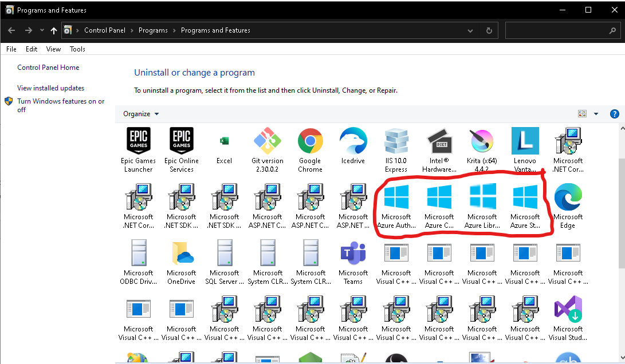
Task: Click Control Panel in the breadcrumb
Action: tap(105, 30)
